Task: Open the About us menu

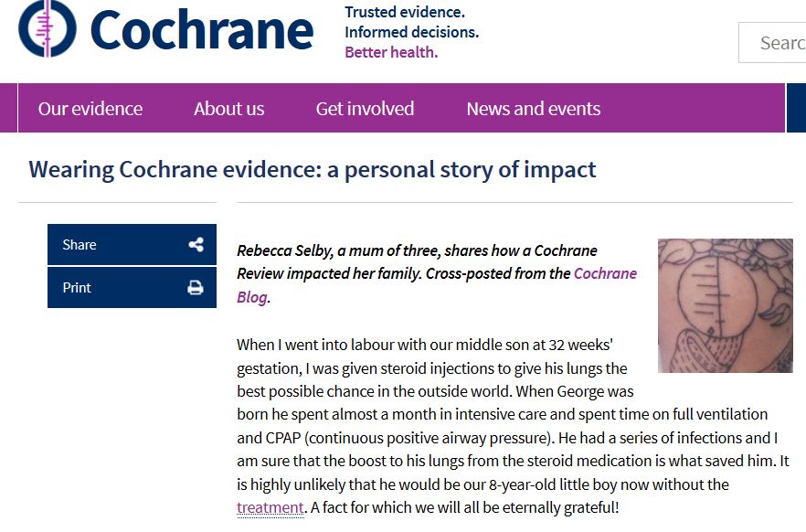Action: point(228,109)
